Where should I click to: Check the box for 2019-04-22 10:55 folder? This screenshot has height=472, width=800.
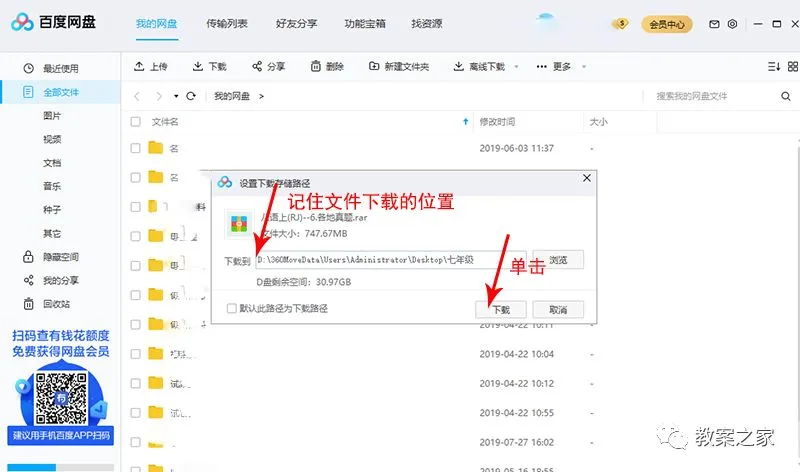[x=135, y=412]
